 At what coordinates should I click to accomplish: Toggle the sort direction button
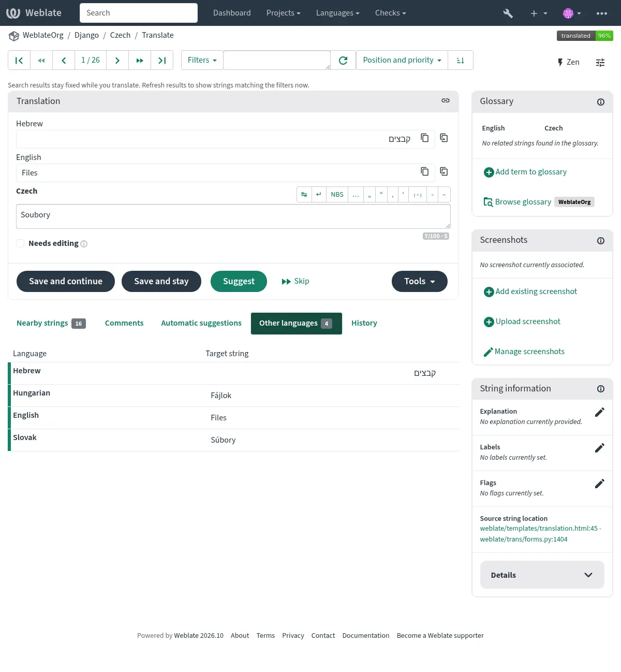click(460, 61)
